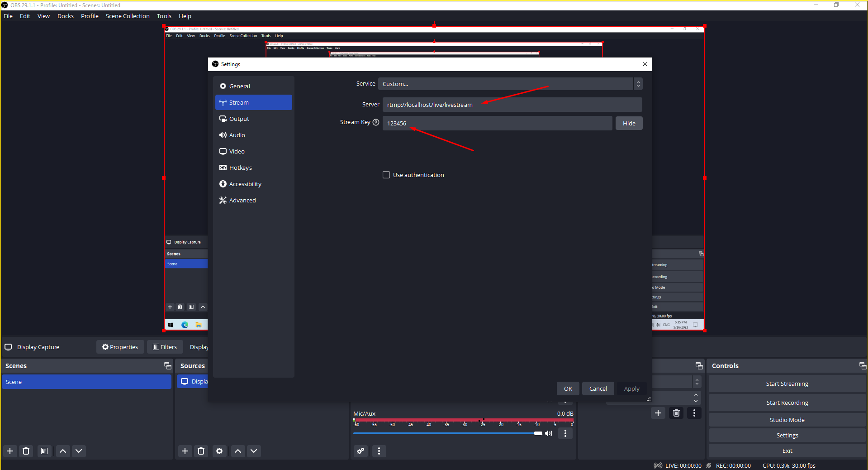Screen dimensions: 868x470
Task: Select the Display Capture source row
Action: pyautogui.click(x=193, y=381)
